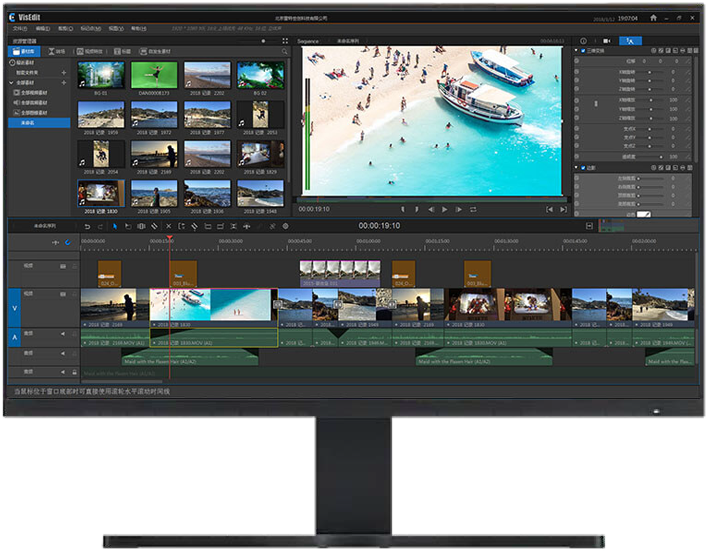Click the undo arrow in timeline toolbar
Image resolution: width=706 pixels, height=551 pixels.
click(x=87, y=226)
